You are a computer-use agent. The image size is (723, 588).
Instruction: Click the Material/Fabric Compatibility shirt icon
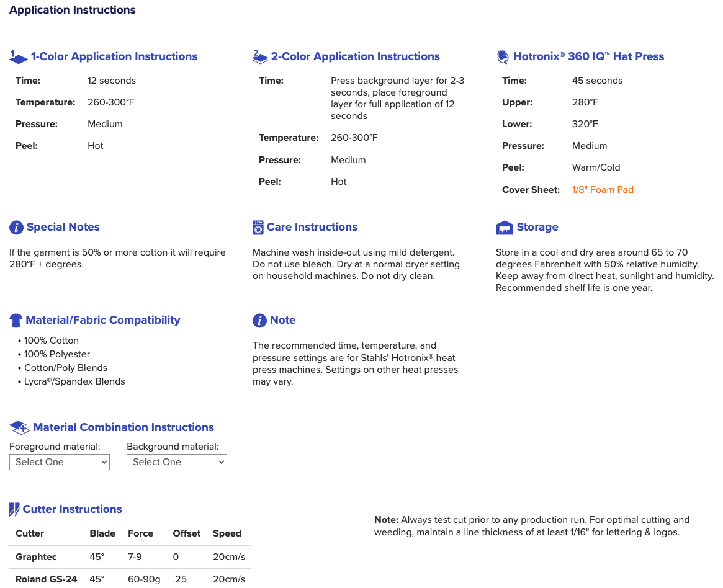point(16,320)
